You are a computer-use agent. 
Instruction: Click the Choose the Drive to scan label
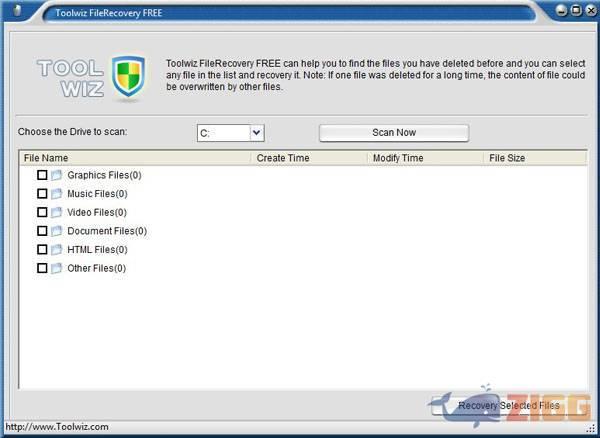73,132
